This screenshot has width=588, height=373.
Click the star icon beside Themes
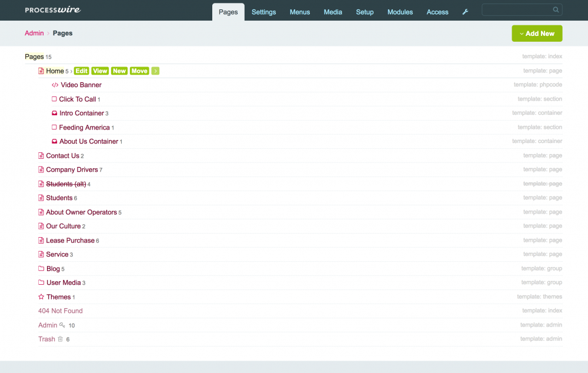41,297
